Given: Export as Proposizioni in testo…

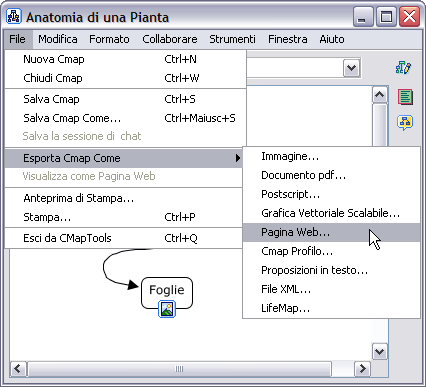Looking at the screenshot, I should coord(331,270).
